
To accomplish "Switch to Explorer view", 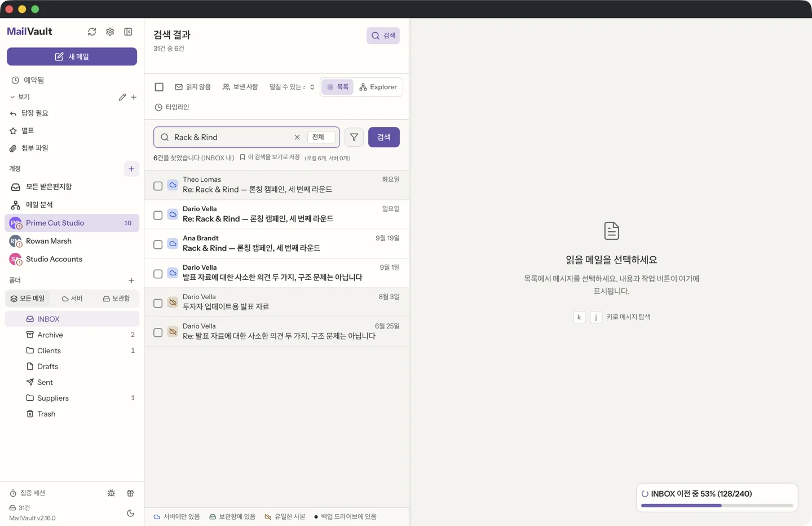I will pos(378,87).
